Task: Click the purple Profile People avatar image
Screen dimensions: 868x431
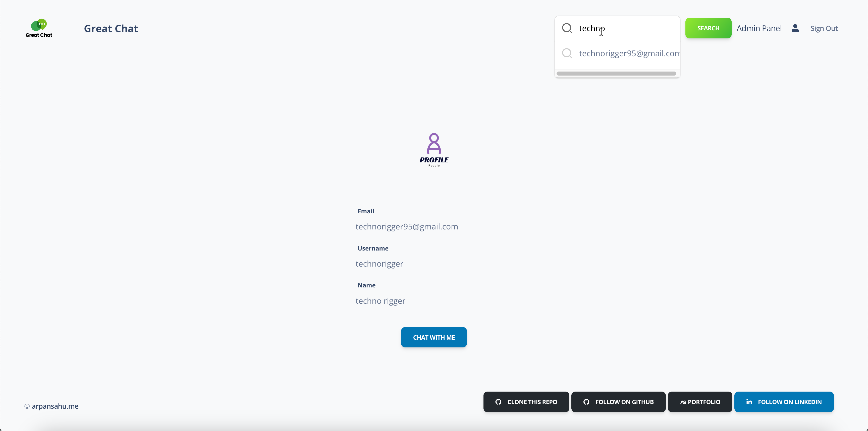Action: 434,150
